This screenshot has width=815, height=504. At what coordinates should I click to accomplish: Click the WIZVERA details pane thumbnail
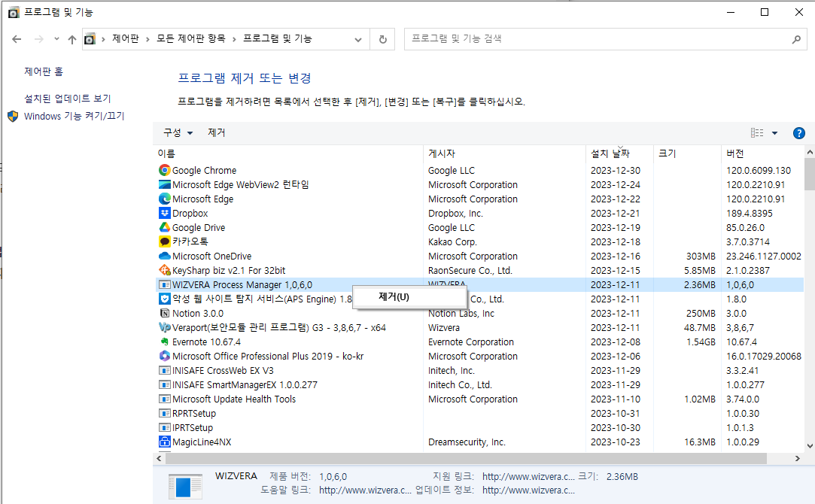[186, 487]
